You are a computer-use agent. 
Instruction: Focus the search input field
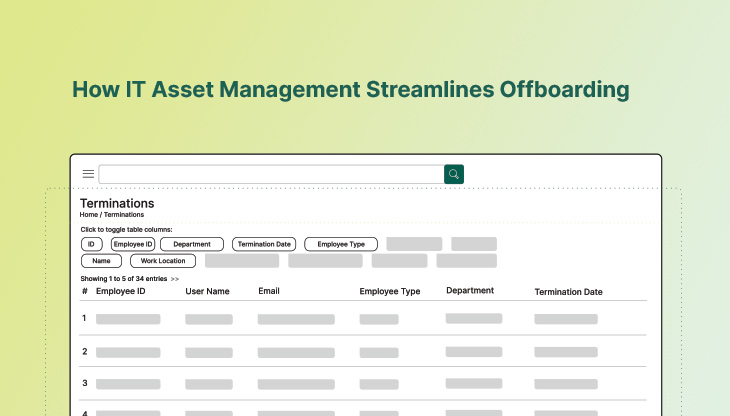270,174
